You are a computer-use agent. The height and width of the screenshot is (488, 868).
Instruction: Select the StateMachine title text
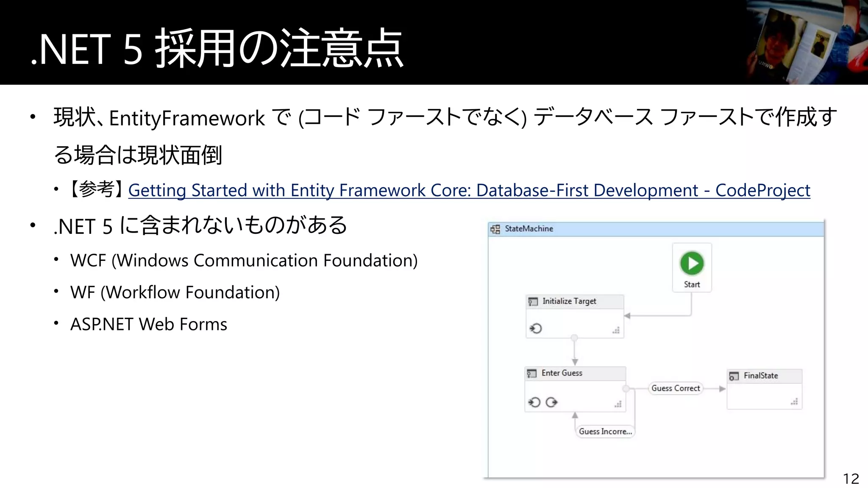[x=529, y=229]
